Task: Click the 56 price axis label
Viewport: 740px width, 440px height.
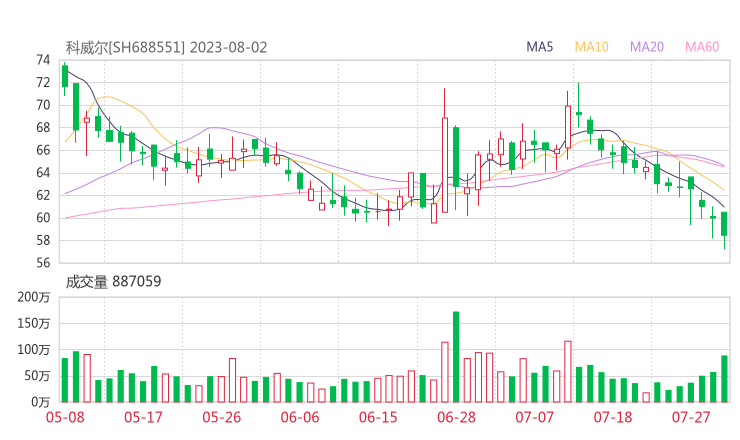Action: click(43, 263)
